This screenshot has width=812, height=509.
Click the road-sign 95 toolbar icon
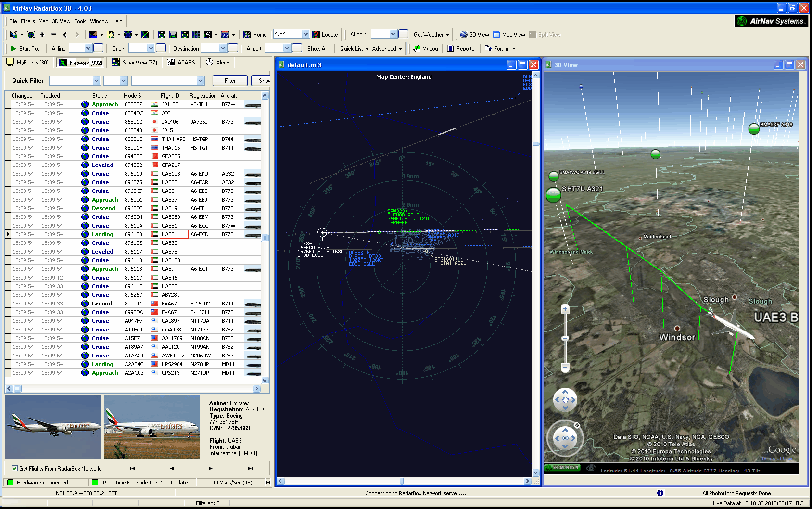[x=225, y=35]
